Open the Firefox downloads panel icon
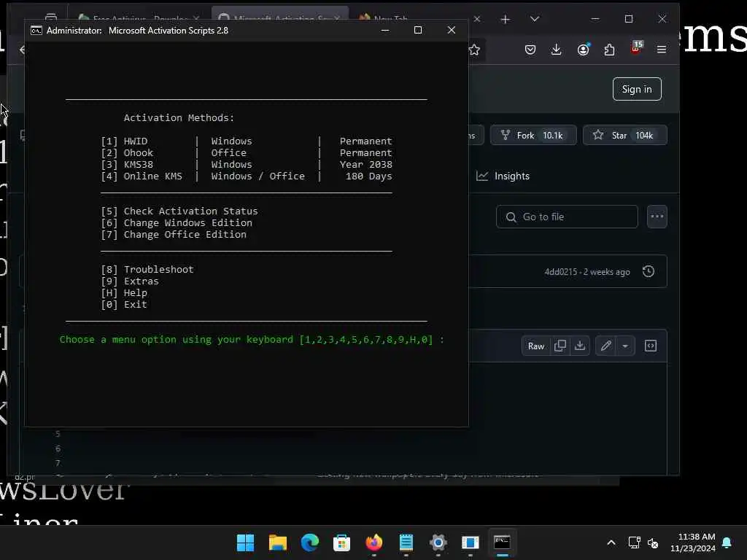This screenshot has height=560, width=747. (x=556, y=50)
